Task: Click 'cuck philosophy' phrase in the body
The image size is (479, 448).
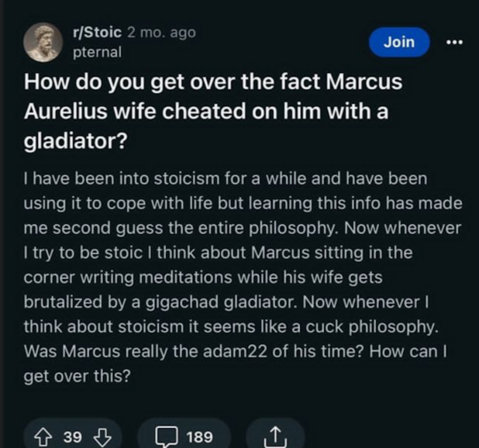Action: [x=372, y=327]
